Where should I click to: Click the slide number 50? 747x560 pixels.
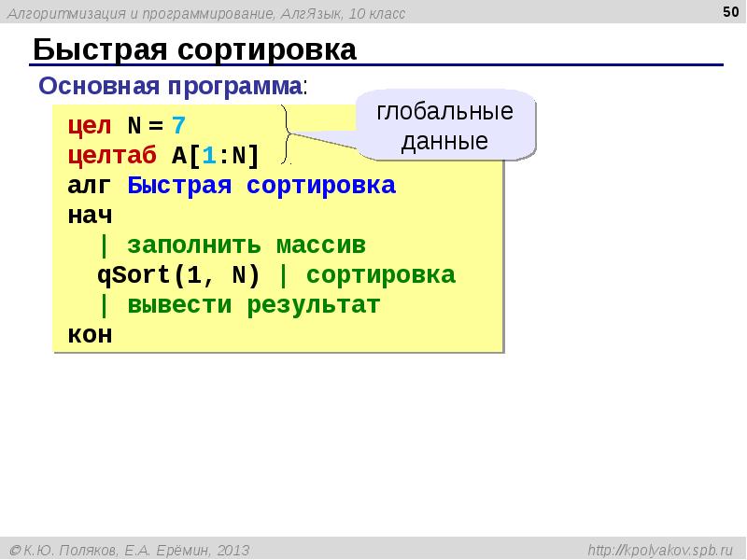pyautogui.click(x=730, y=11)
